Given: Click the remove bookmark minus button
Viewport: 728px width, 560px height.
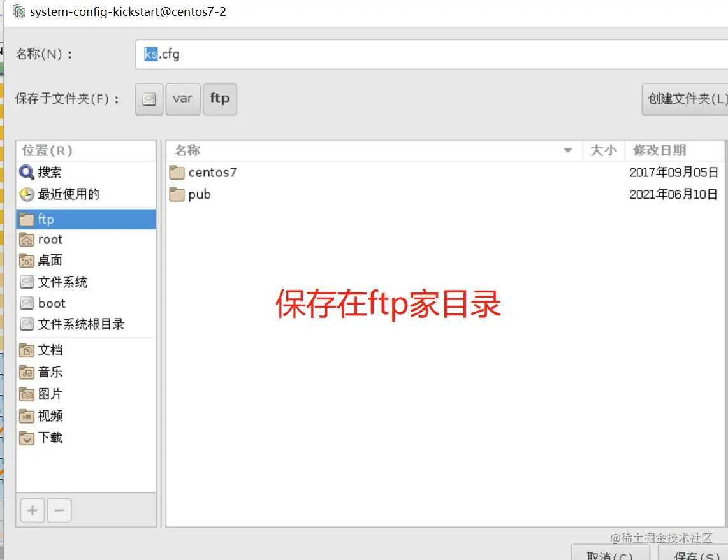Looking at the screenshot, I should tap(59, 510).
